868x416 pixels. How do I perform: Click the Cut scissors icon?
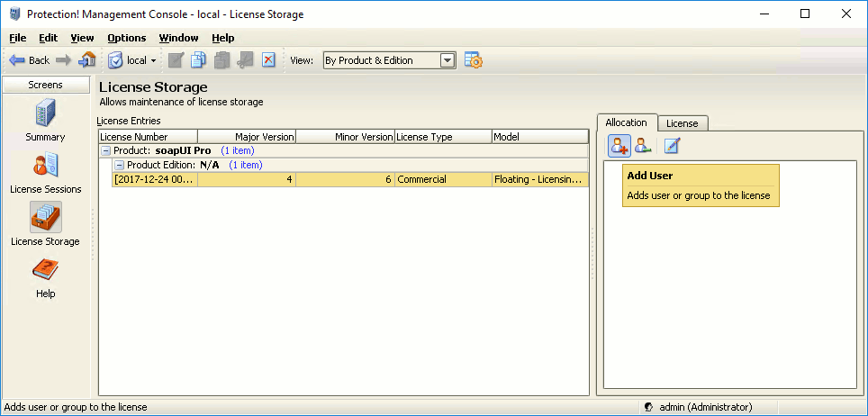pos(245,59)
